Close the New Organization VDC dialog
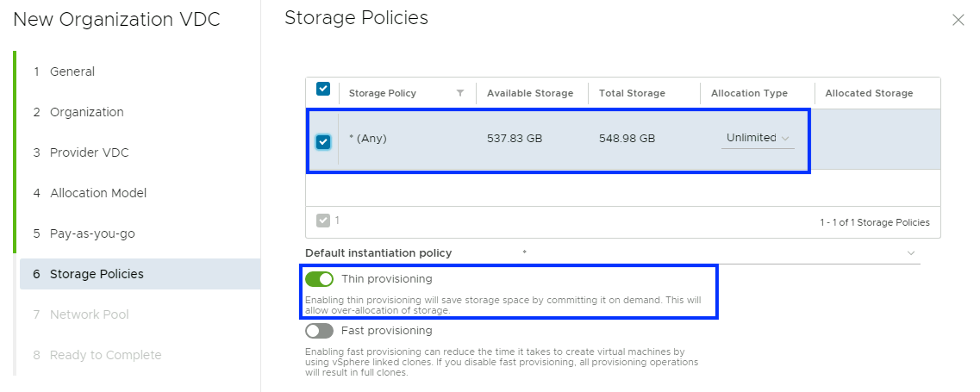 click(958, 20)
